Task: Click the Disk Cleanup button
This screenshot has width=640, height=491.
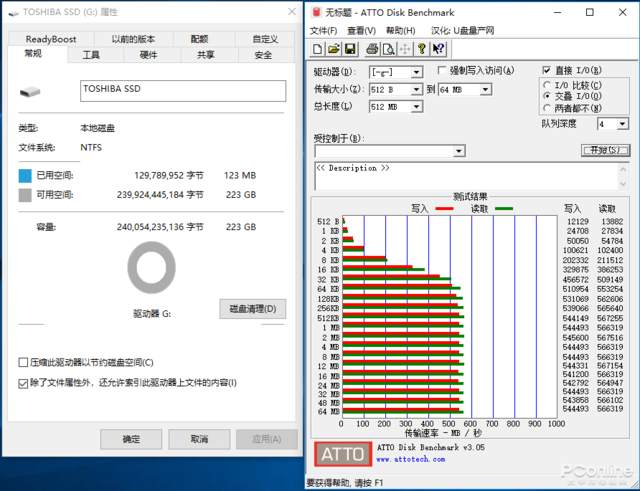Action: tap(253, 309)
